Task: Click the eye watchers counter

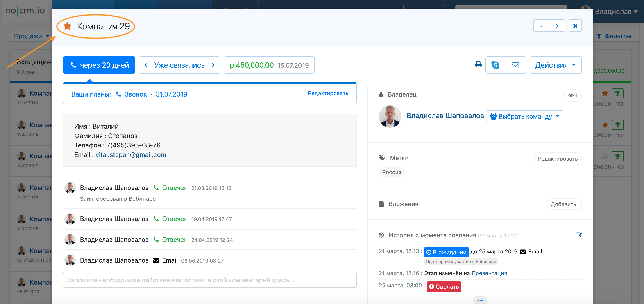Action: (573, 95)
